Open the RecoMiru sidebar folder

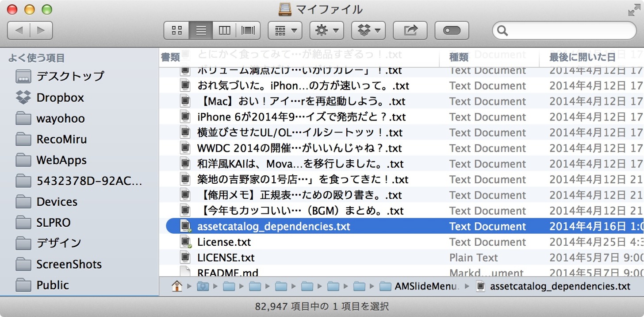click(51, 139)
